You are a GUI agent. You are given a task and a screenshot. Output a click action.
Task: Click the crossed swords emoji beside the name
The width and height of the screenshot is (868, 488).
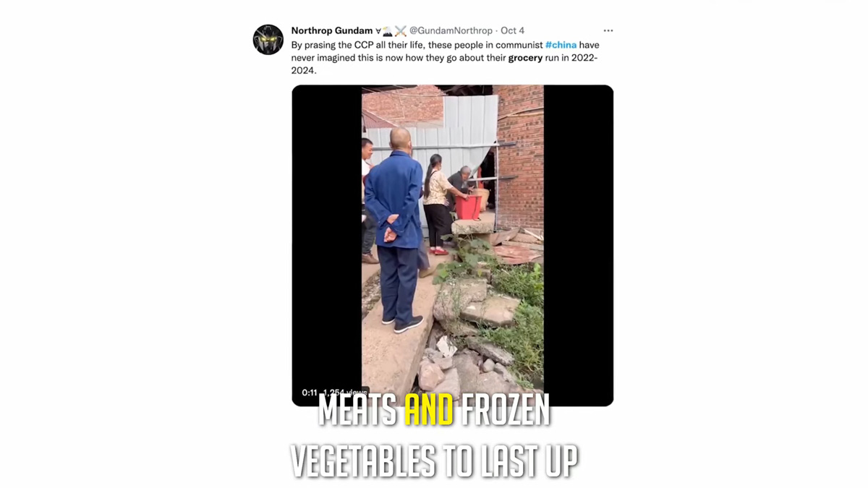click(x=401, y=30)
